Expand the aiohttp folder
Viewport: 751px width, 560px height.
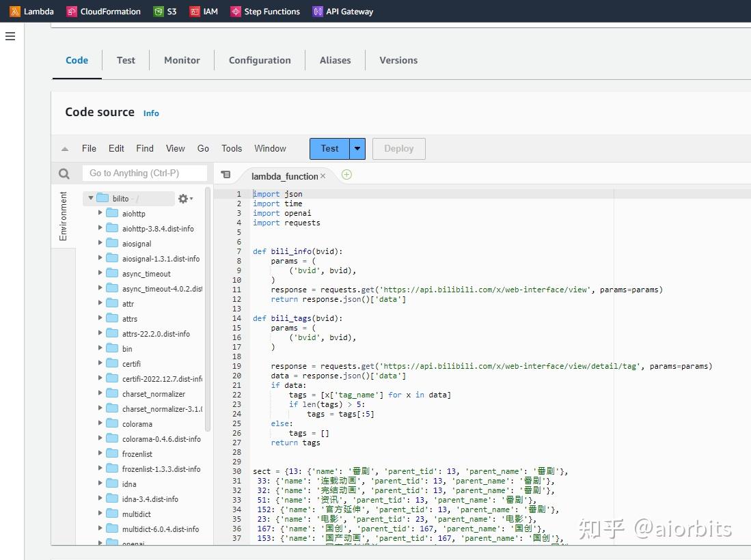100,213
